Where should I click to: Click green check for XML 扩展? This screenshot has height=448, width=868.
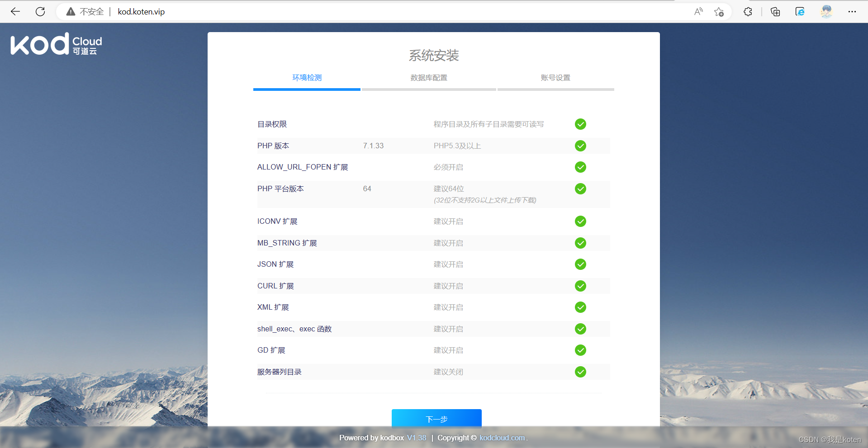point(580,307)
